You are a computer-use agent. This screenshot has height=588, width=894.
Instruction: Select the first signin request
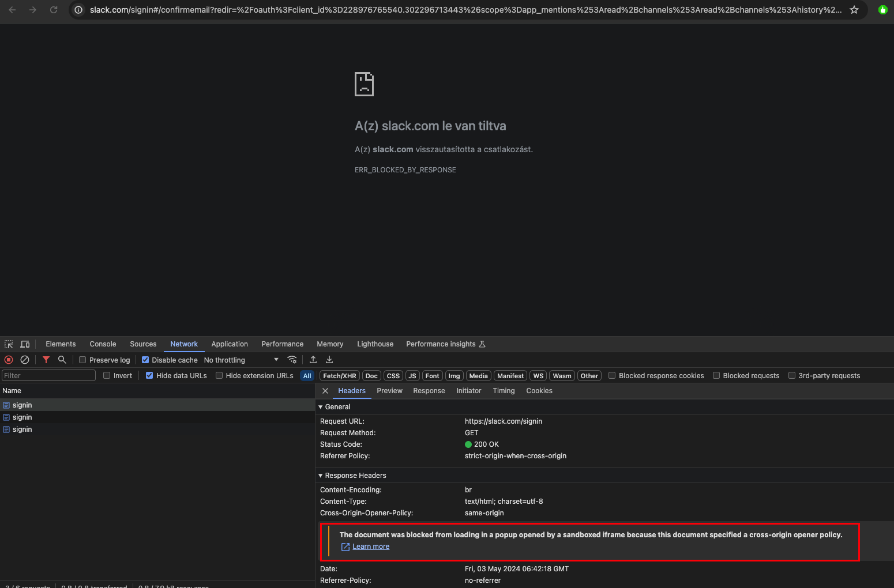click(157, 405)
